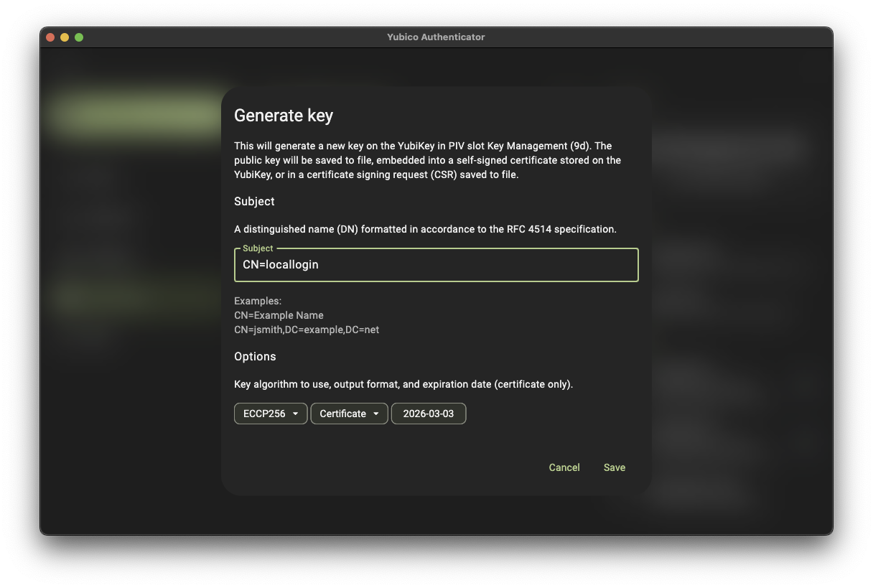Cancel the Generate key dialog

point(564,467)
